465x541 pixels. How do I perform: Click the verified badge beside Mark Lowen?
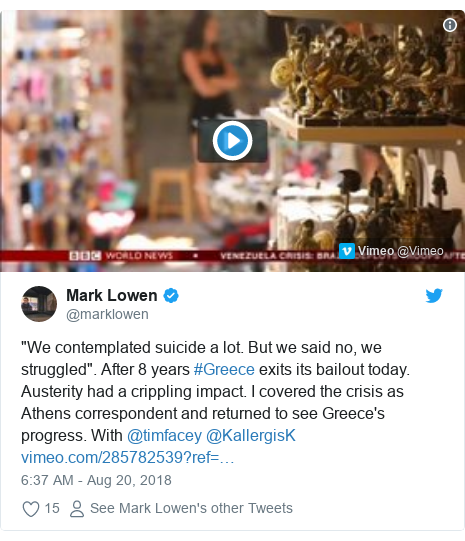tap(171, 296)
